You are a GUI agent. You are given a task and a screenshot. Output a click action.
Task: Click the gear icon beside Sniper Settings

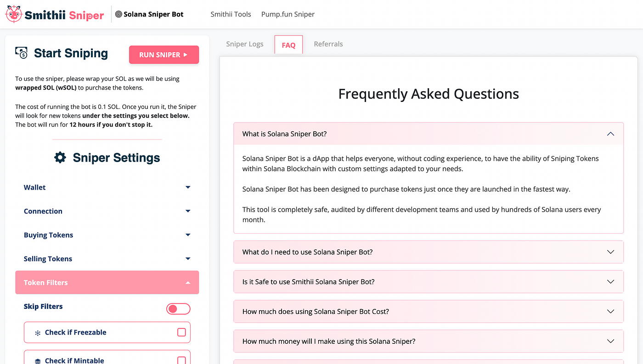[60, 158]
